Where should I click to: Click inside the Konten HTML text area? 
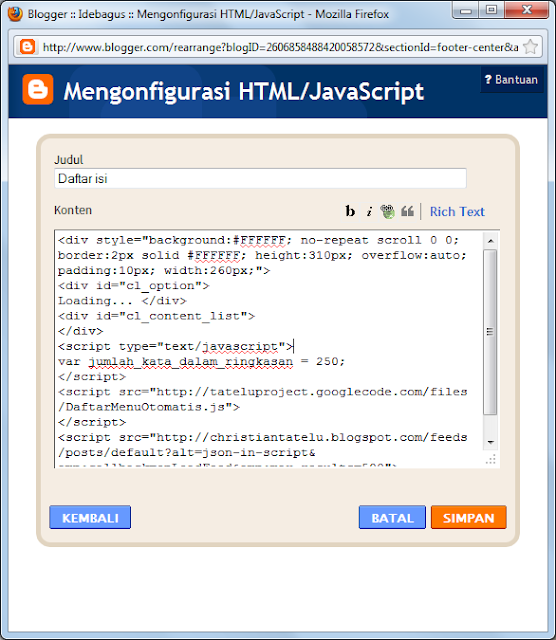point(269,349)
